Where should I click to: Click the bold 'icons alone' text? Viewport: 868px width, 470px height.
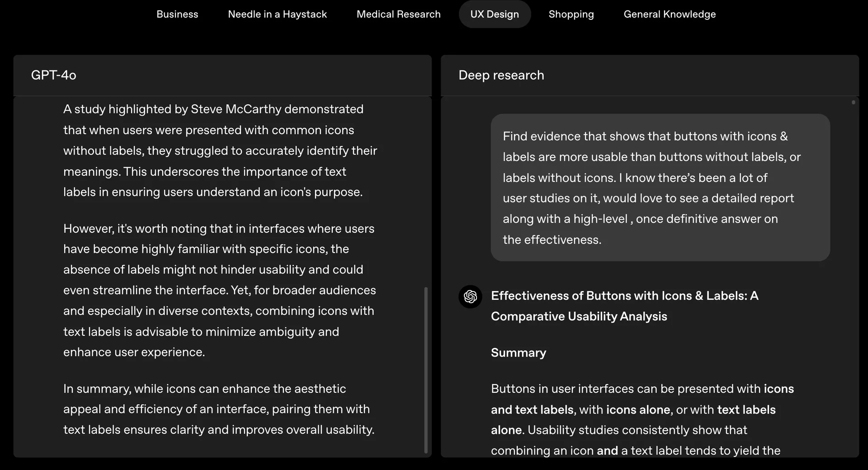(x=638, y=409)
